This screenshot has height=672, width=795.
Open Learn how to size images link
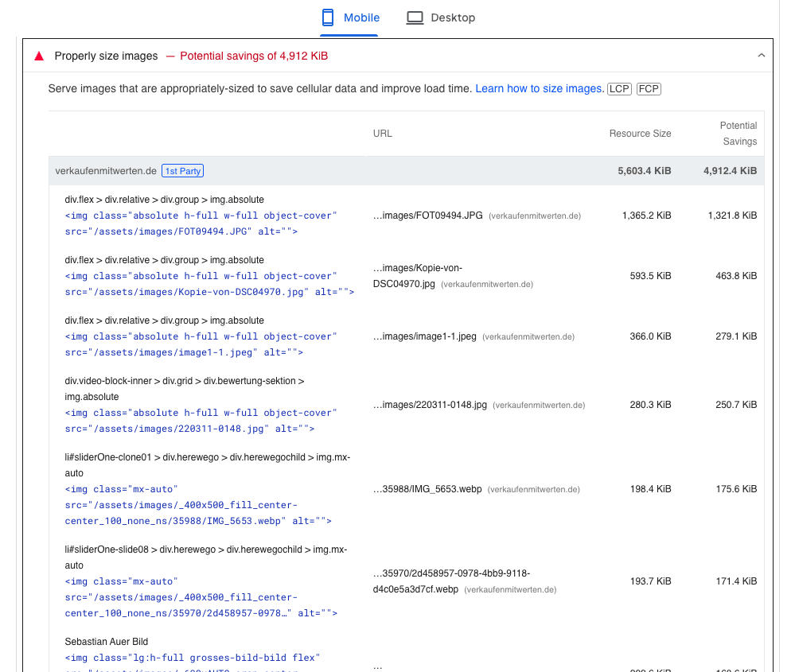[x=540, y=89]
